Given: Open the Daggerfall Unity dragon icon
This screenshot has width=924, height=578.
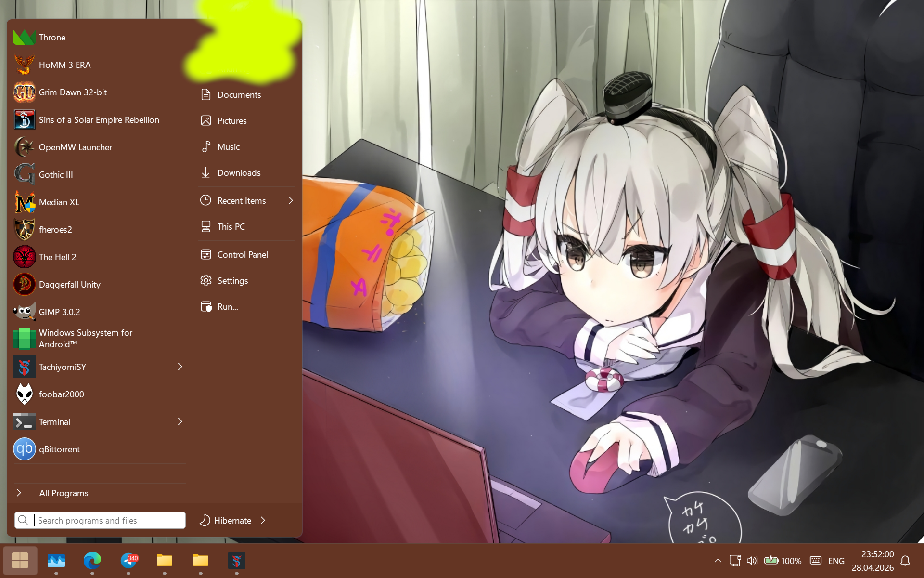Looking at the screenshot, I should [24, 285].
